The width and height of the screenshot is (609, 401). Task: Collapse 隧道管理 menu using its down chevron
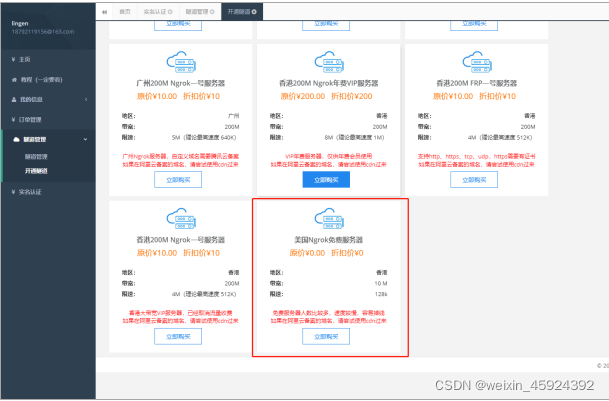coord(85,139)
